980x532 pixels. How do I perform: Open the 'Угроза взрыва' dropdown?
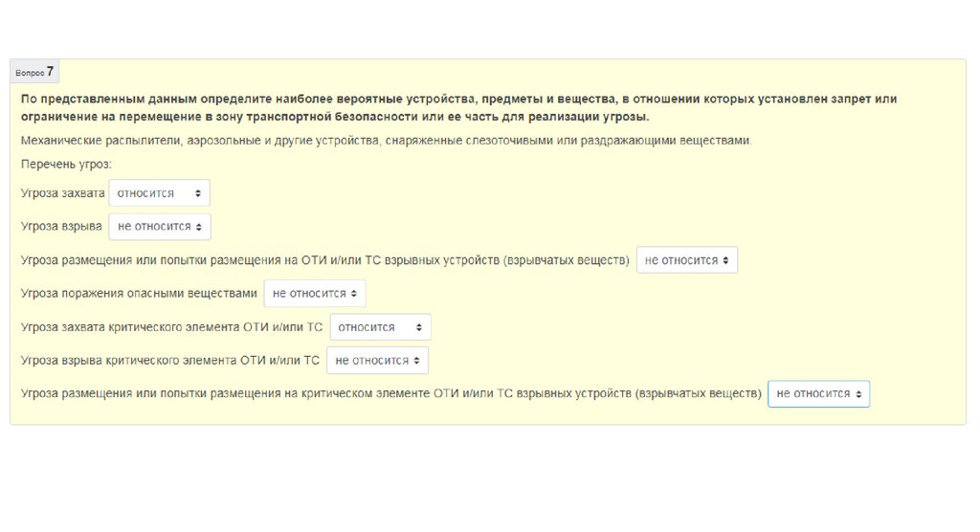coord(159,227)
